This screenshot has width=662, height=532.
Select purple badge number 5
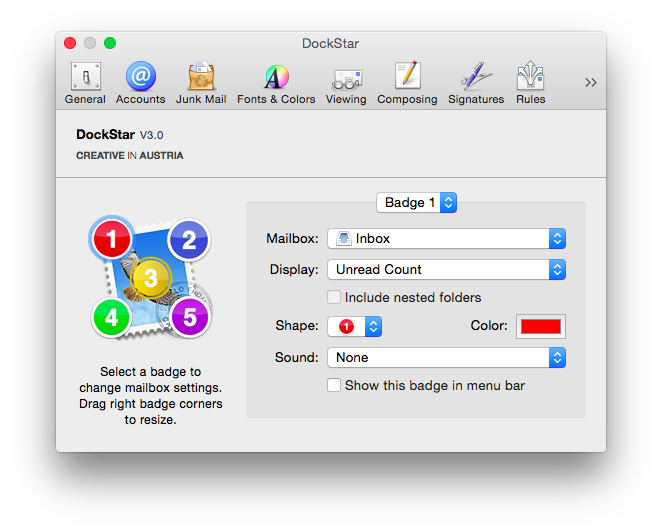[x=190, y=318]
